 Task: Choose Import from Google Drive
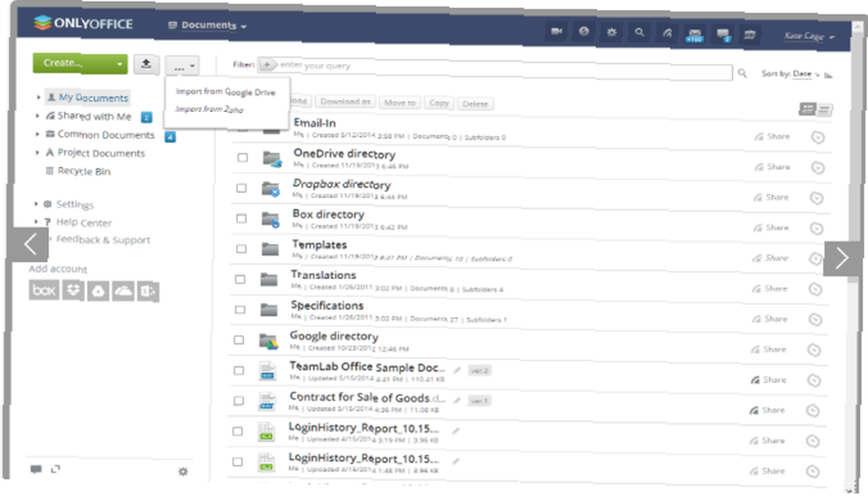point(226,91)
